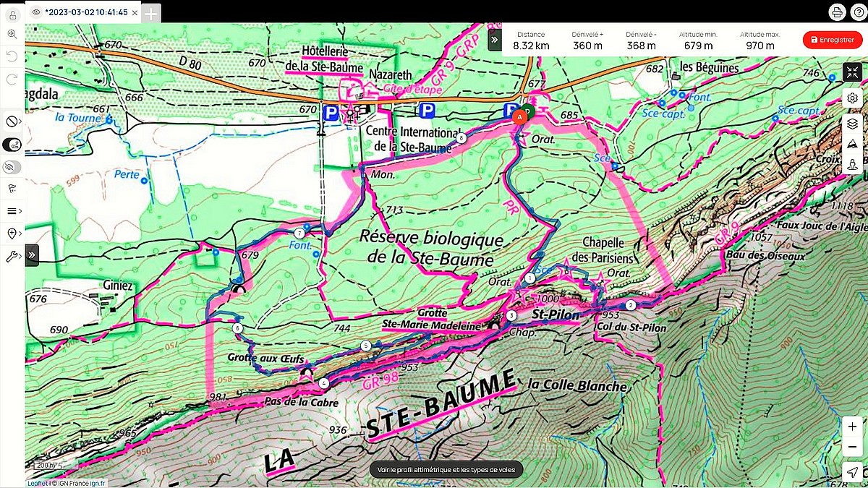
Task: Select the flags tool in left toolbar
Action: [12, 189]
